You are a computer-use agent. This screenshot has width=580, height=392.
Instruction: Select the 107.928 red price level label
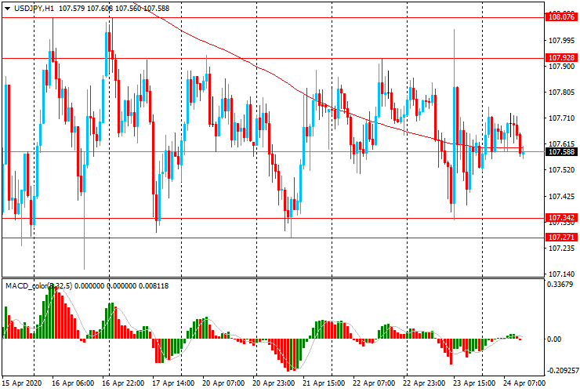pyautogui.click(x=561, y=58)
